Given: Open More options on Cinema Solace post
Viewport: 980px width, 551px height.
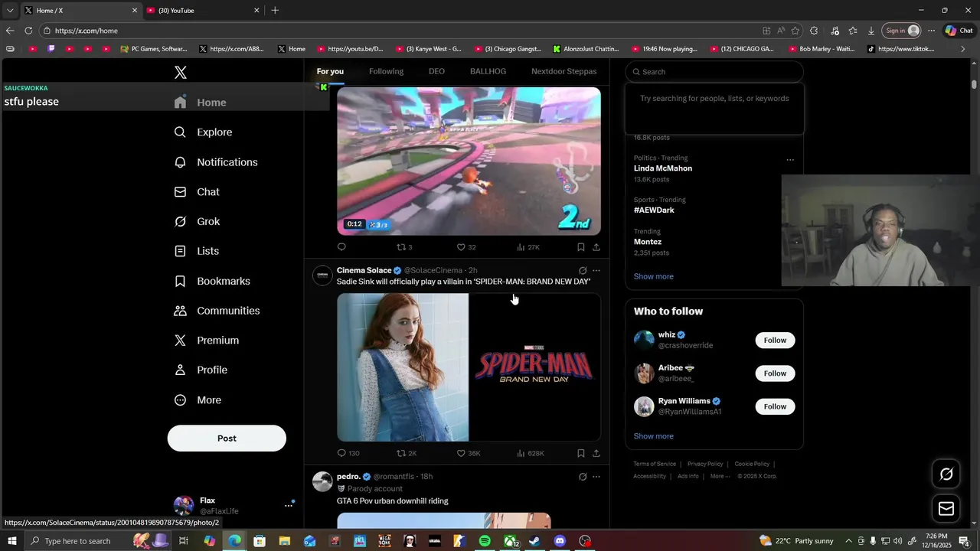Looking at the screenshot, I should tap(596, 270).
